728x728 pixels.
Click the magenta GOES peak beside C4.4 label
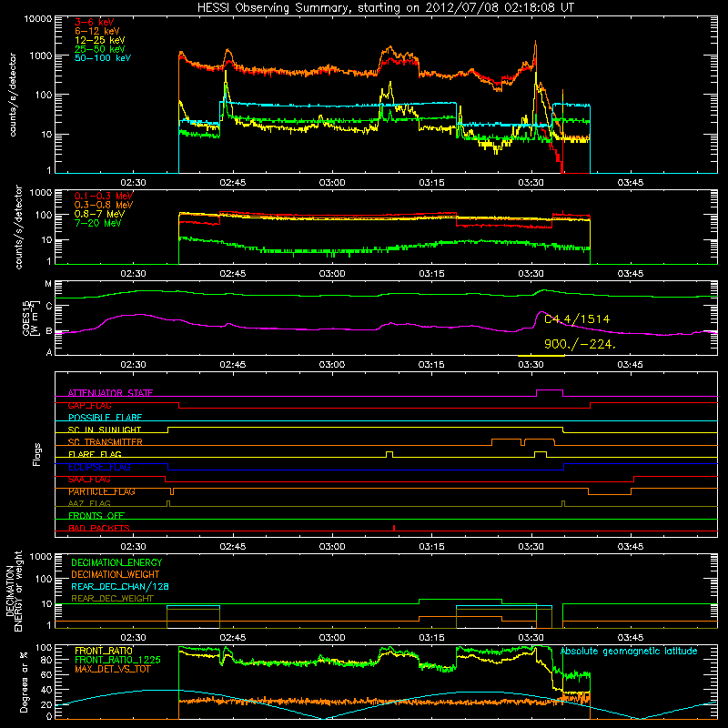[541, 312]
